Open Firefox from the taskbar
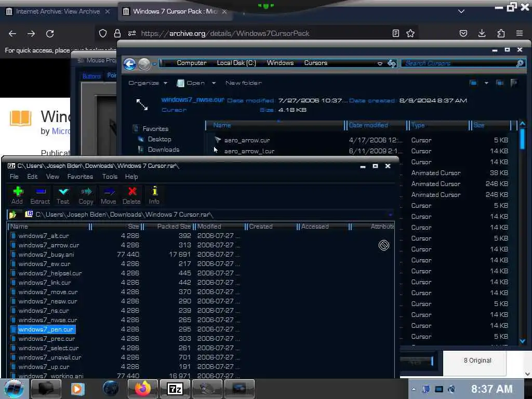This screenshot has width=532, height=399. click(x=142, y=389)
